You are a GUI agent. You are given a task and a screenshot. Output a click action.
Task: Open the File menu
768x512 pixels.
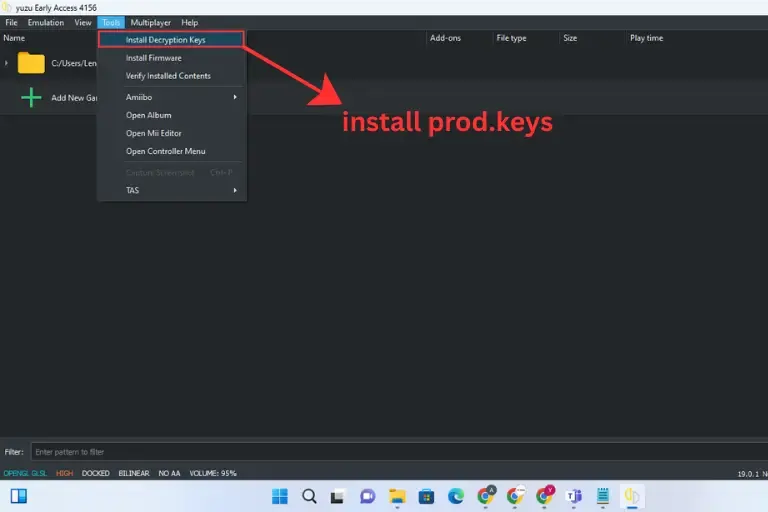(x=11, y=23)
